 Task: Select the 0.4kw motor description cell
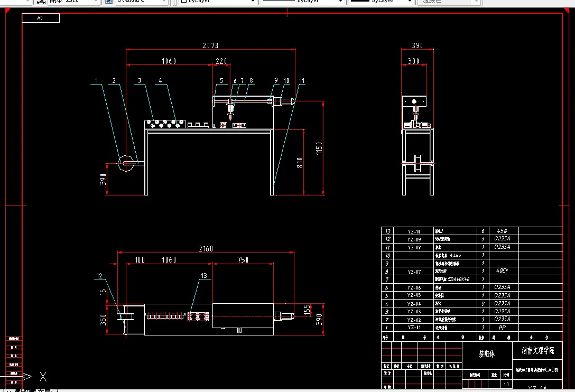click(x=455, y=256)
